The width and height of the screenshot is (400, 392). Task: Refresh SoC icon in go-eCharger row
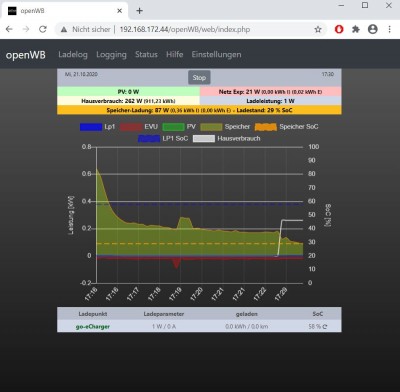point(325,327)
